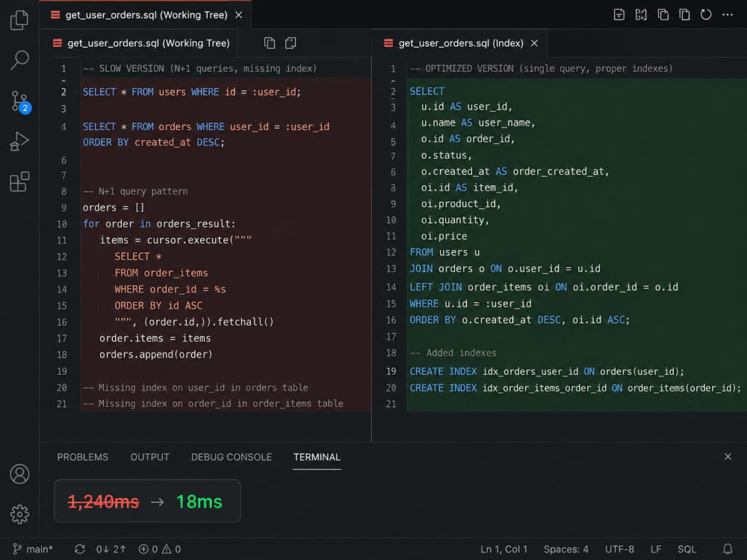Close the get_user_orders.sql (Index) tab
Image resolution: width=747 pixels, height=560 pixels.
point(535,43)
